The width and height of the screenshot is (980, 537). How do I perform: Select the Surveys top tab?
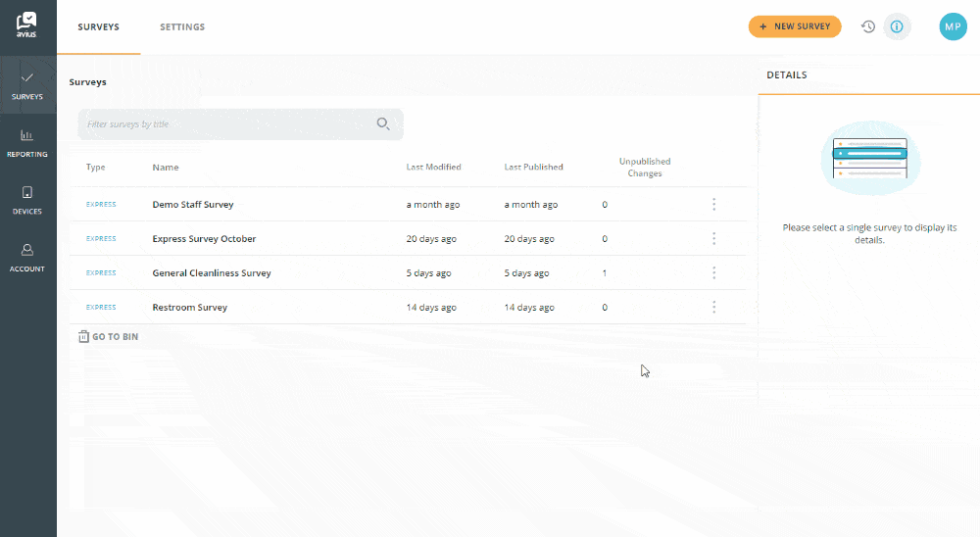98,27
